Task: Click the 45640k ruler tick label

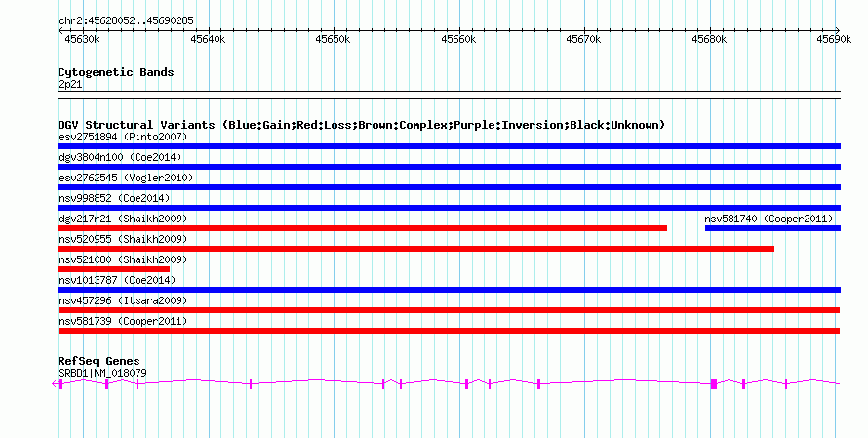Action: click(208, 40)
